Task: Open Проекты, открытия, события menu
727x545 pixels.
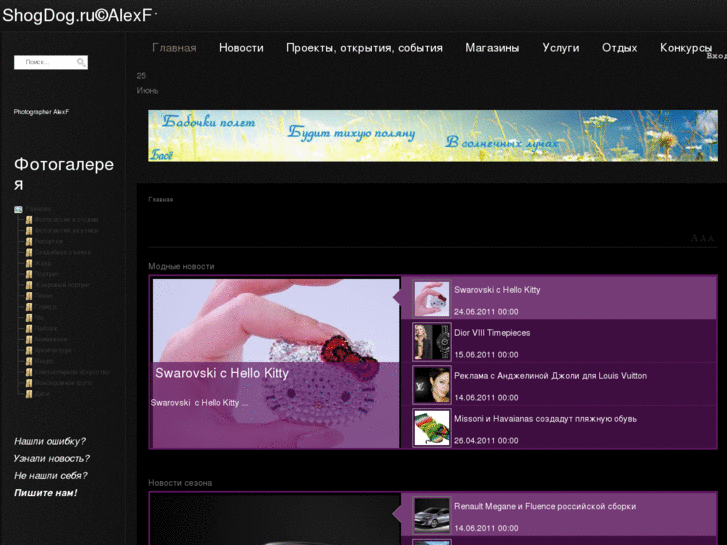Action: [x=364, y=48]
